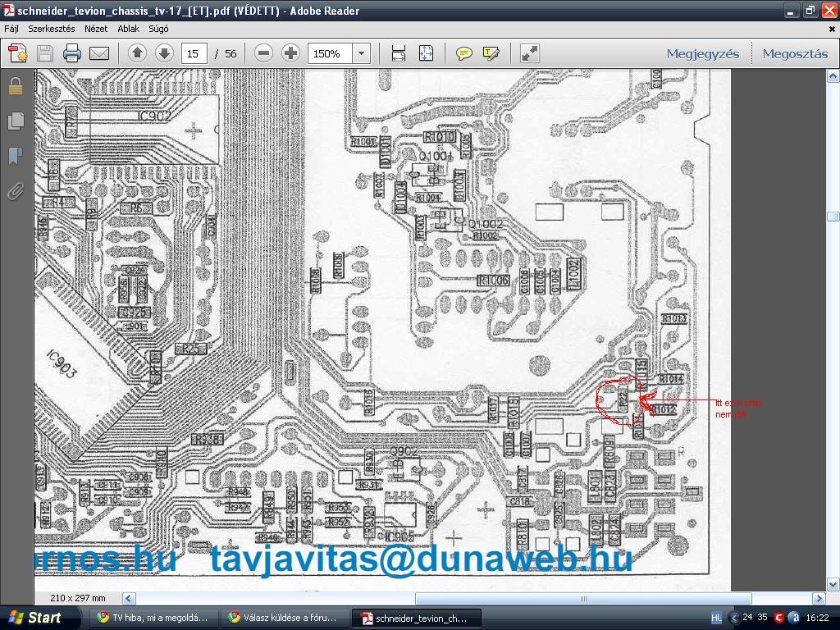Open the Attachments paperclip panel
Screen dimensions: 840x630
[x=16, y=191]
